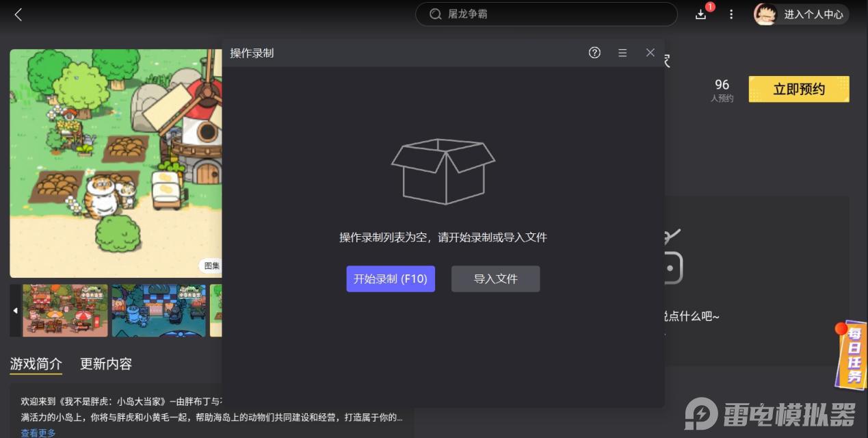Viewport: 868px width, 438px height.
Task: Click the main game farm screenshot
Action: [116, 163]
